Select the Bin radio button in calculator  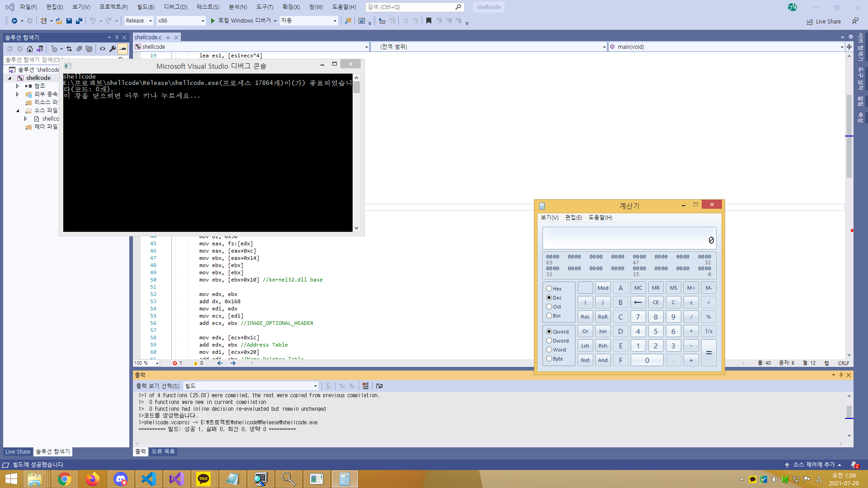549,316
